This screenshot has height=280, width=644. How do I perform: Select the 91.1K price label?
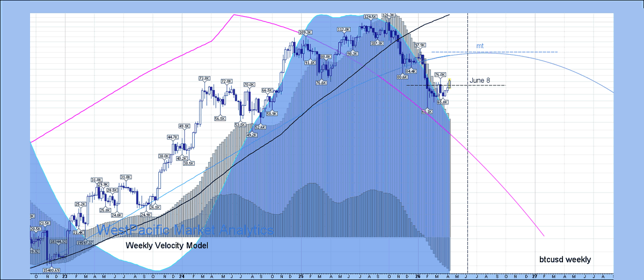coord(310,63)
